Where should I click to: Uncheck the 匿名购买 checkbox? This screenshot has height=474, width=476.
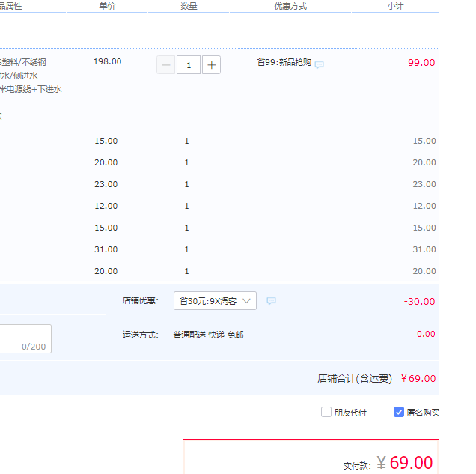[x=399, y=412]
